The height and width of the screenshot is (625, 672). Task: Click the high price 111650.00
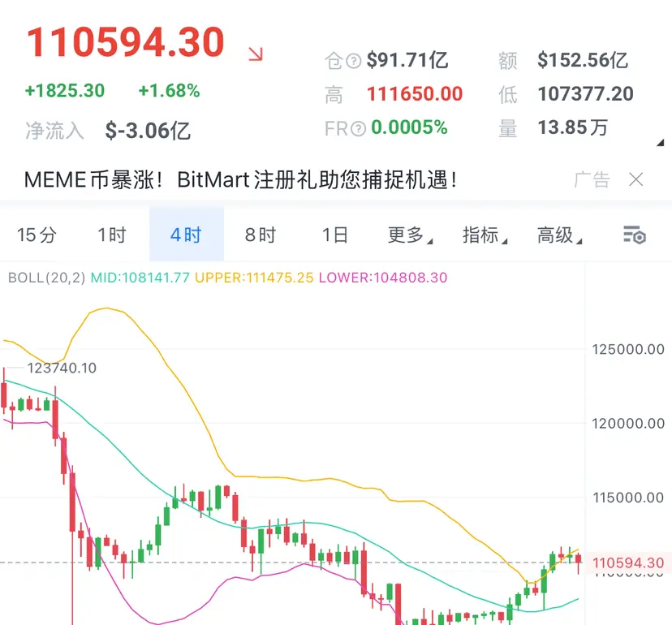pyautogui.click(x=415, y=93)
